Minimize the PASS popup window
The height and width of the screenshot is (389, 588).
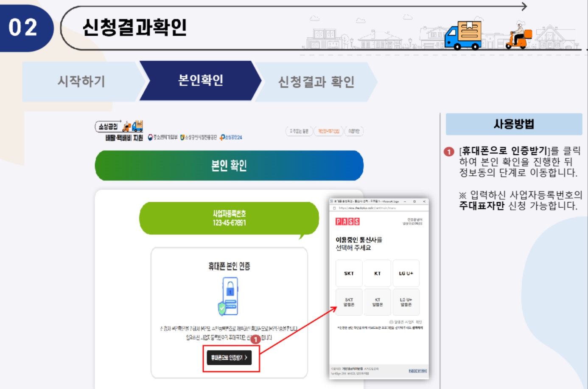[405, 201]
